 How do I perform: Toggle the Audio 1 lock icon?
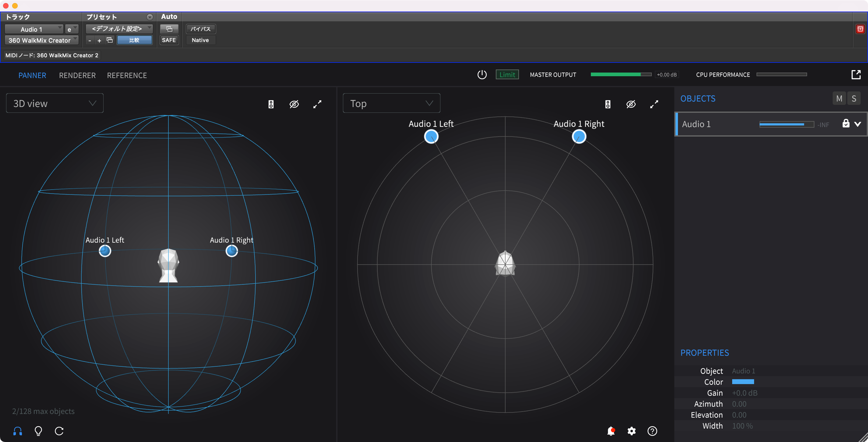point(846,123)
